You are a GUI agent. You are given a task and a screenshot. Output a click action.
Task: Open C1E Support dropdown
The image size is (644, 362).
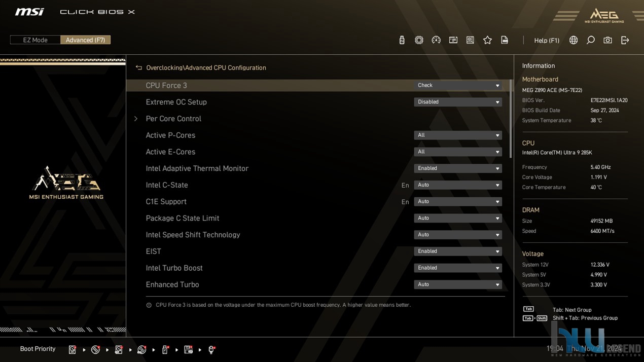coord(458,201)
